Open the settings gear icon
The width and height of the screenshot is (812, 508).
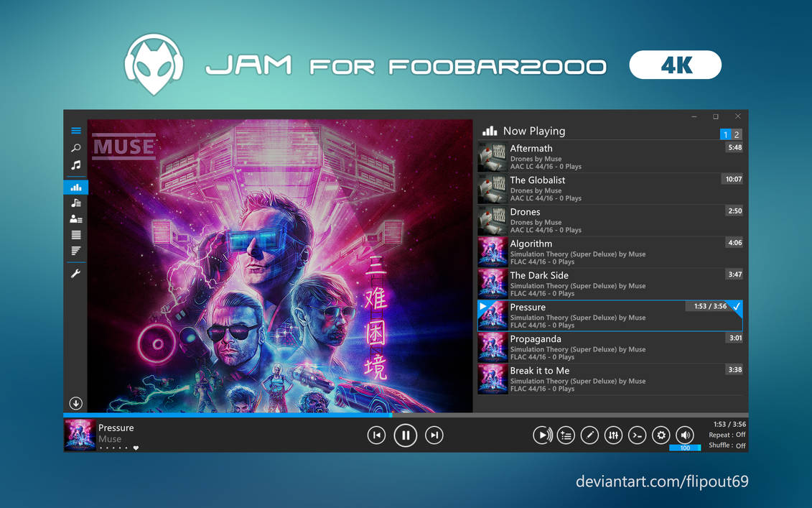(661, 435)
